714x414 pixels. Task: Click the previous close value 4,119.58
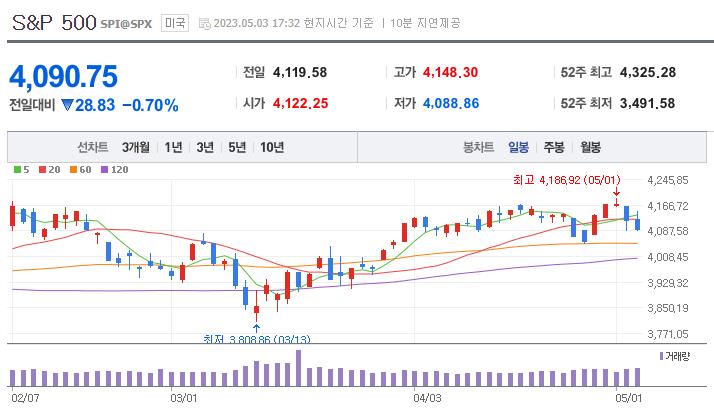(300, 72)
